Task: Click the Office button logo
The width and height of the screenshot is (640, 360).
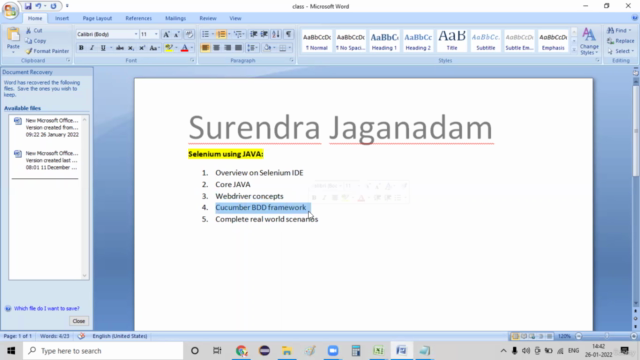Action: tap(10, 10)
